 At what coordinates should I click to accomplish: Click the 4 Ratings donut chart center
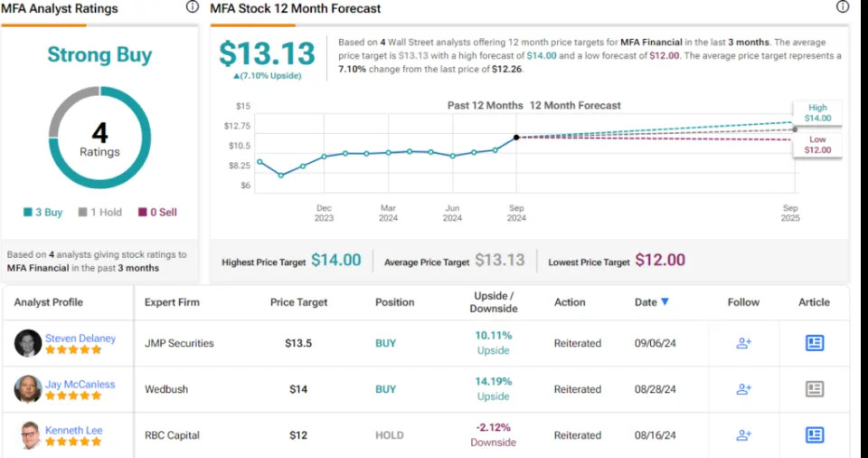coord(99,138)
